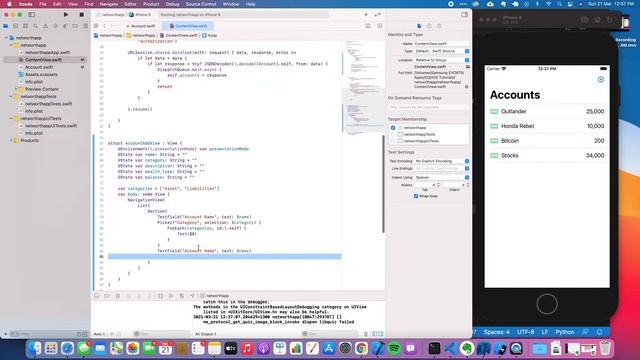The image size is (640, 360).
Task: Collapse the networthapp project root disclosure triangle
Action: coord(6,38)
